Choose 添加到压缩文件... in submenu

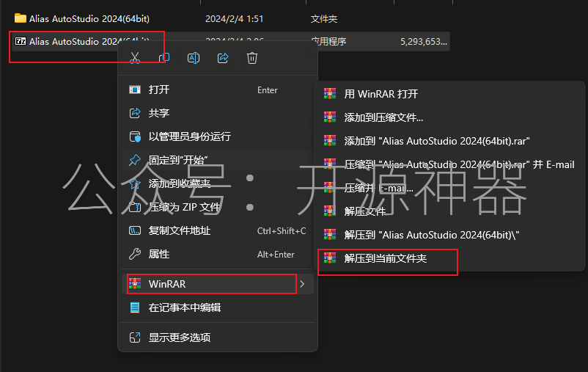(449, 117)
